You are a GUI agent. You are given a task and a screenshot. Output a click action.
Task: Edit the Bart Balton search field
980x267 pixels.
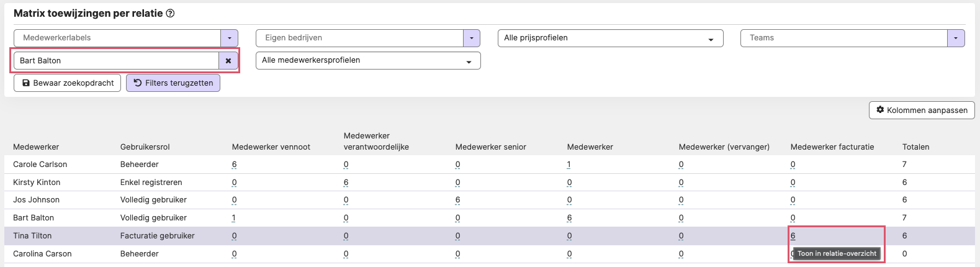[x=116, y=61]
